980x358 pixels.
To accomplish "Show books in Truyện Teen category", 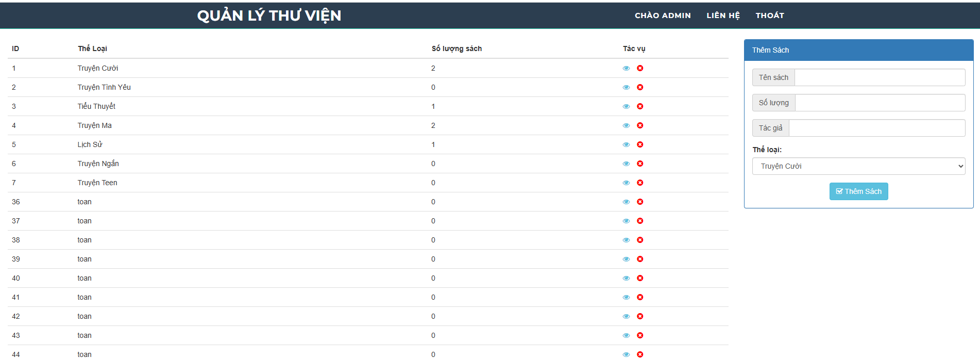I will click(626, 183).
